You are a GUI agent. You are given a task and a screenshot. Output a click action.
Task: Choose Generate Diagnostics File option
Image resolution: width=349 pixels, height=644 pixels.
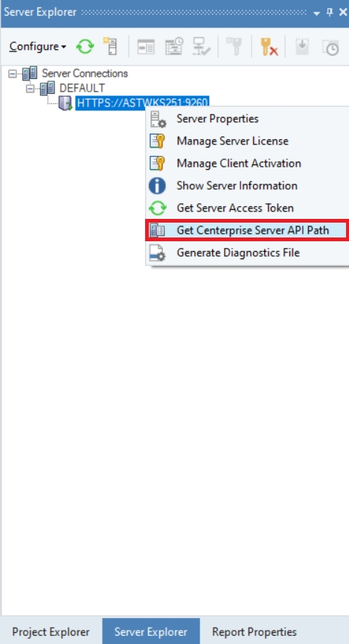(x=247, y=252)
